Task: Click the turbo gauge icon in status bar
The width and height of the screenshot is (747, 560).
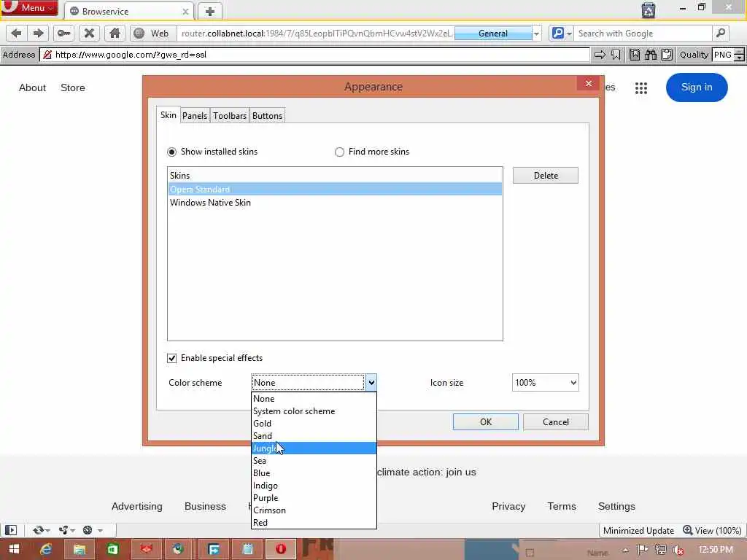Action: coord(88,530)
